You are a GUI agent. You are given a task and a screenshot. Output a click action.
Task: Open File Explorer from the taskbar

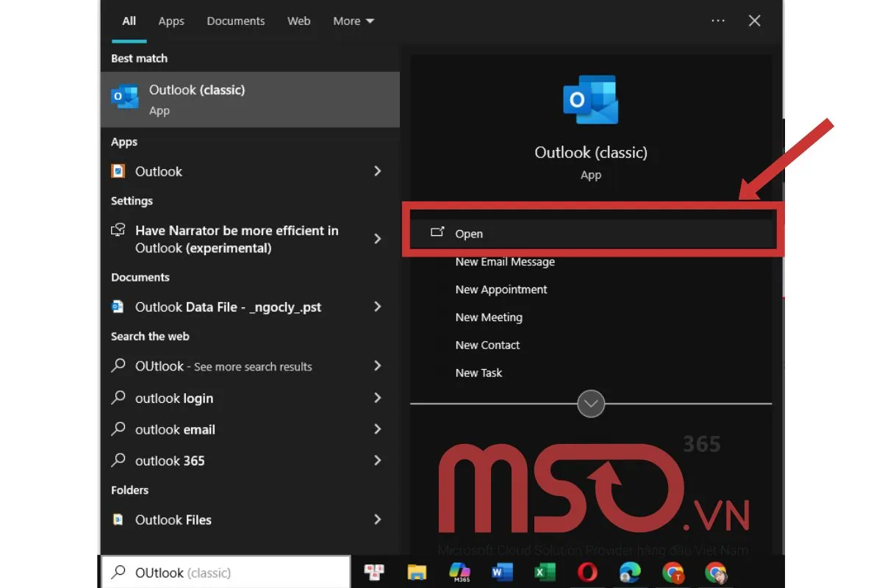pyautogui.click(x=417, y=573)
